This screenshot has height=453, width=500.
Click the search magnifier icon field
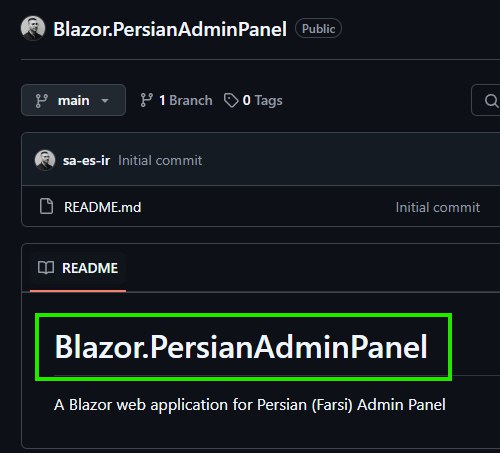[x=490, y=100]
